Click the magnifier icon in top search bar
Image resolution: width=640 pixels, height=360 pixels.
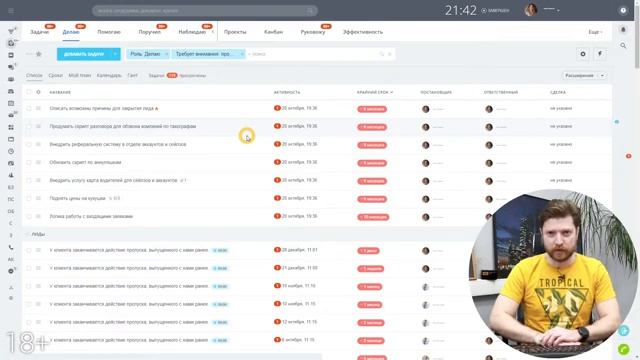pos(311,11)
